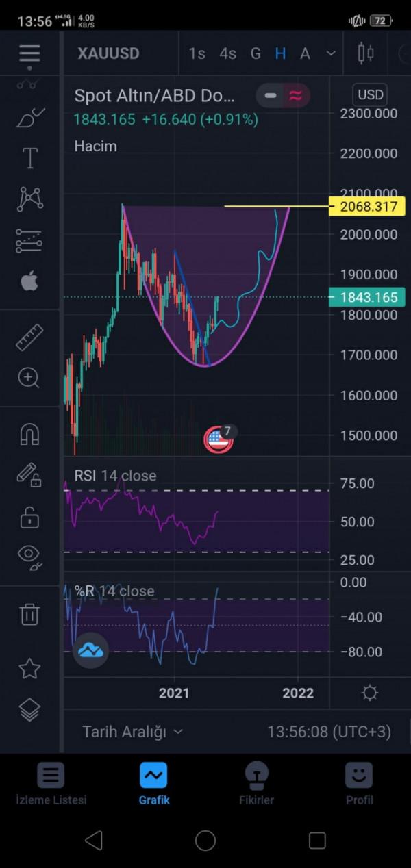Open the Tarih Aralığı dropdown
This screenshot has width=411, height=868.
tap(133, 732)
